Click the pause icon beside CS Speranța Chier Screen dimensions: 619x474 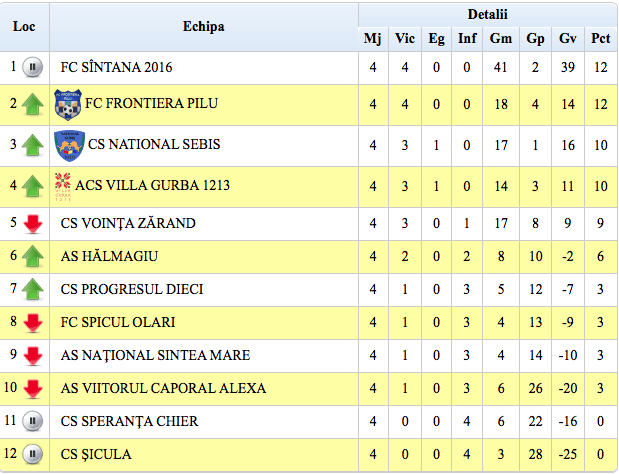pos(33,422)
